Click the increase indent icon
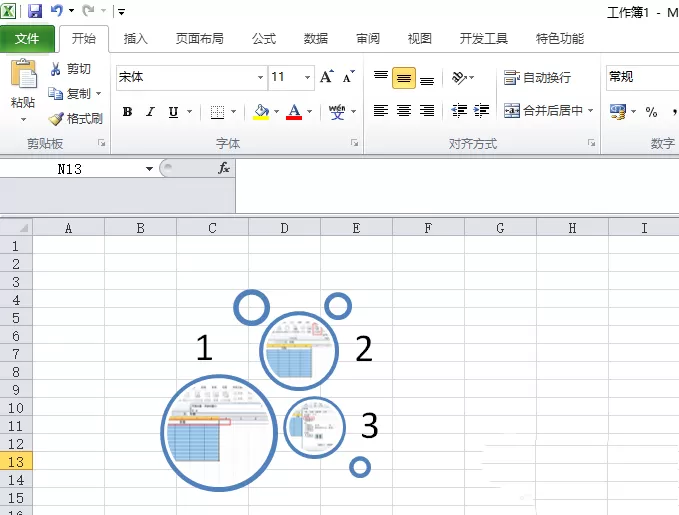This screenshot has width=679, height=515. [x=482, y=111]
